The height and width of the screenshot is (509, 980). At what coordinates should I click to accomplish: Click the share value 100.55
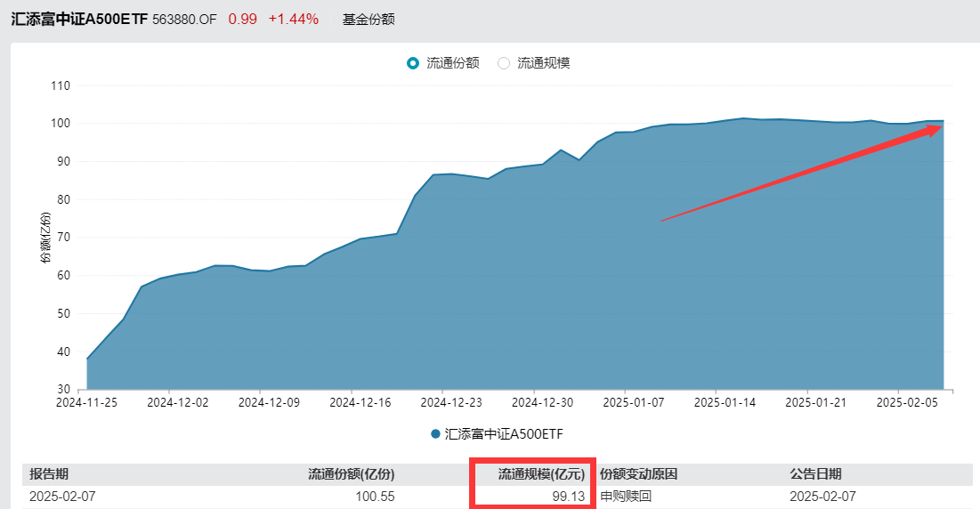click(375, 497)
